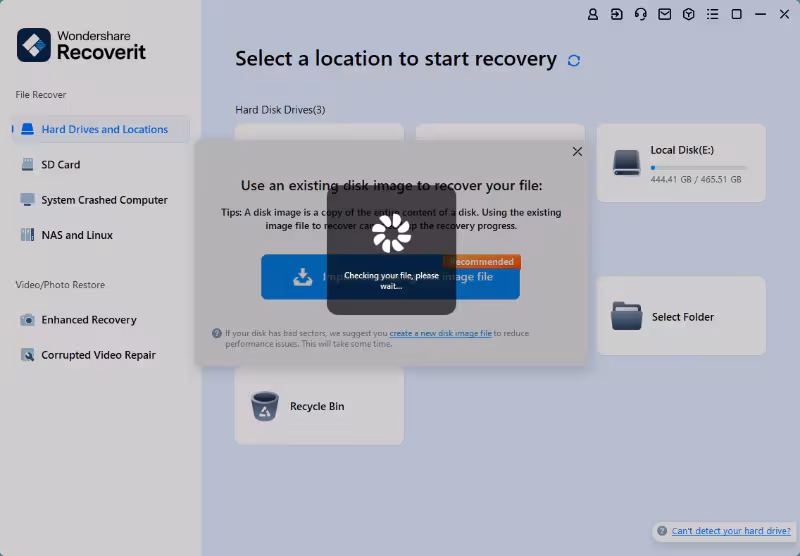Open System Crashed Computer

(x=101, y=200)
